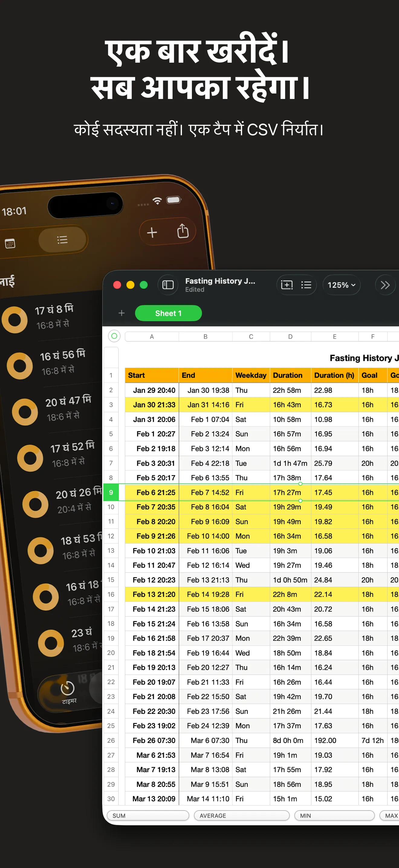
Task: Select row 9 header
Action: point(111,492)
